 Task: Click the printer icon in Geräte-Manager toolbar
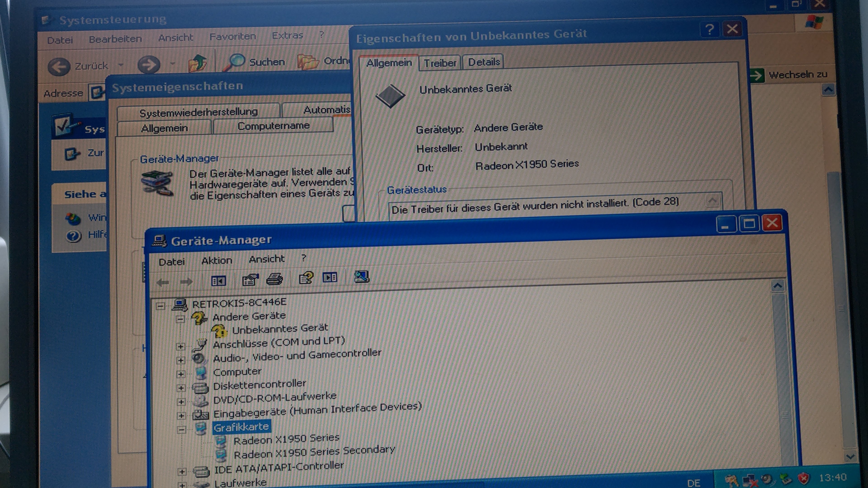[274, 279]
